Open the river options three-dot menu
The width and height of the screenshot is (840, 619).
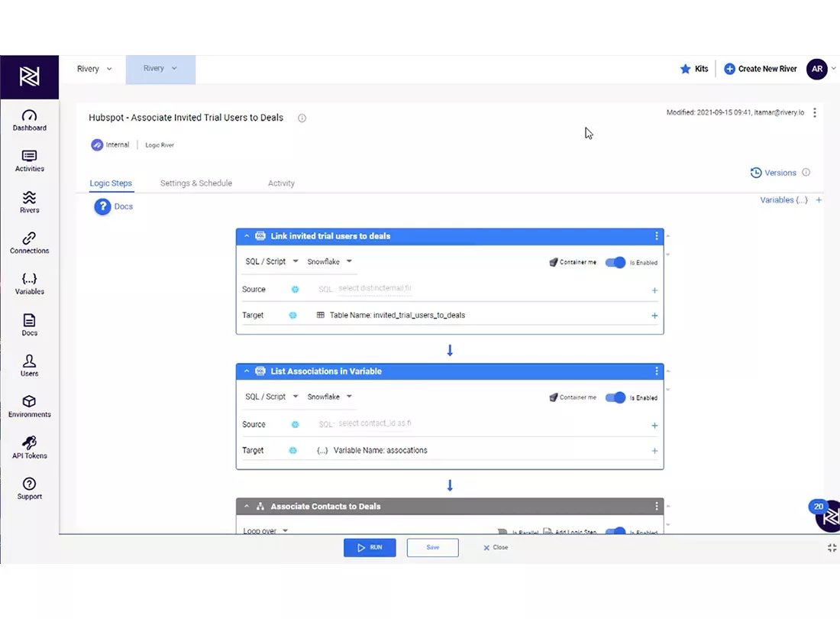[814, 112]
